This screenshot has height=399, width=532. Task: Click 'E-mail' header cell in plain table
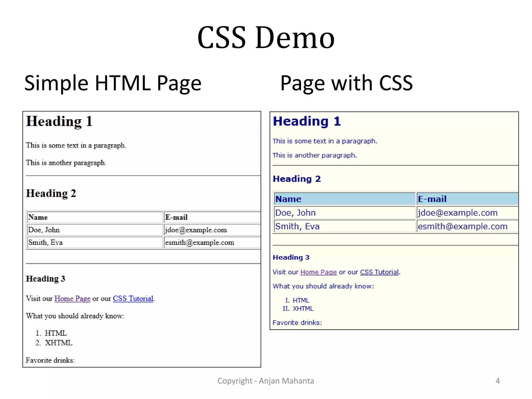[212, 217]
